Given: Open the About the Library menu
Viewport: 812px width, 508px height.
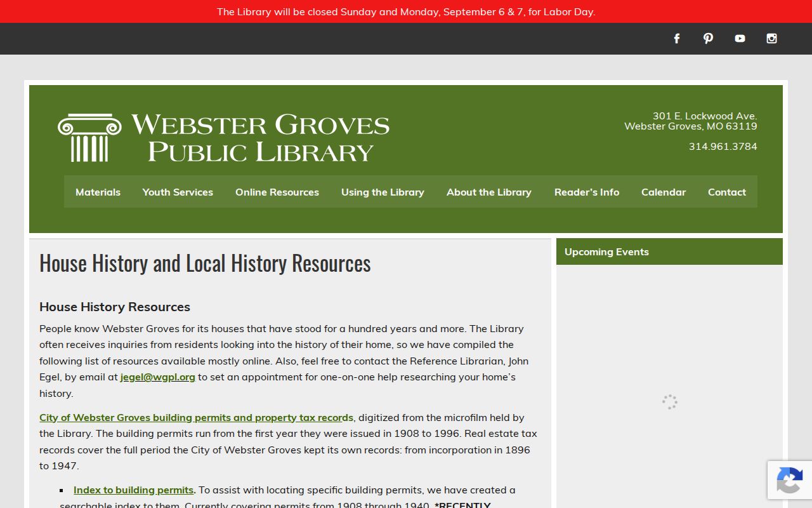Looking at the screenshot, I should pyautogui.click(x=489, y=192).
